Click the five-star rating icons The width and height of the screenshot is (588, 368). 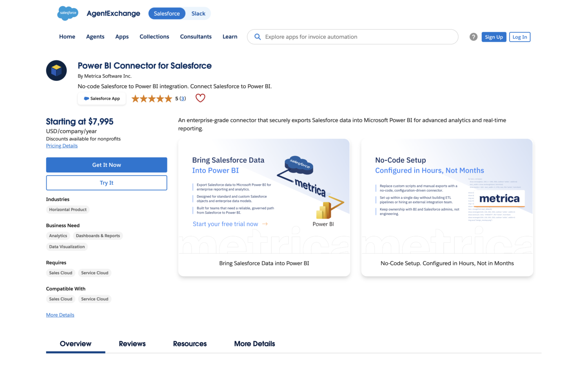152,98
